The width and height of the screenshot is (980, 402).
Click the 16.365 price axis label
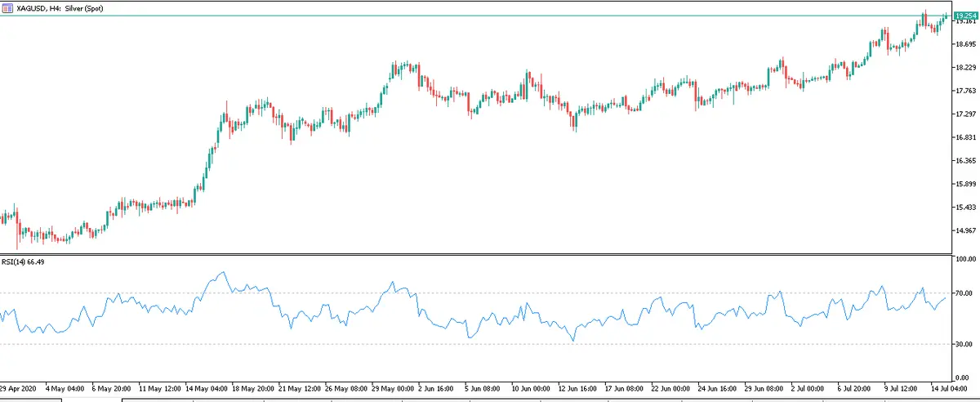[x=965, y=161]
